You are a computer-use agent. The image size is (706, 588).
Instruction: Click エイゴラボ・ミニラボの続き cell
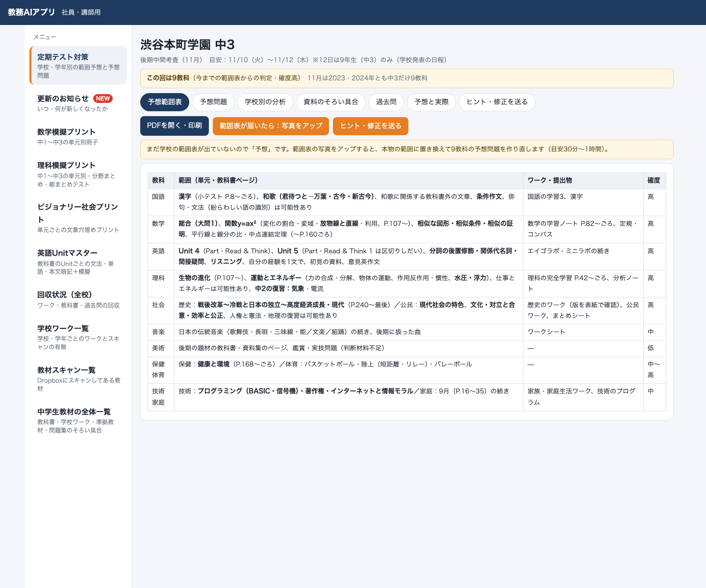pos(583,257)
